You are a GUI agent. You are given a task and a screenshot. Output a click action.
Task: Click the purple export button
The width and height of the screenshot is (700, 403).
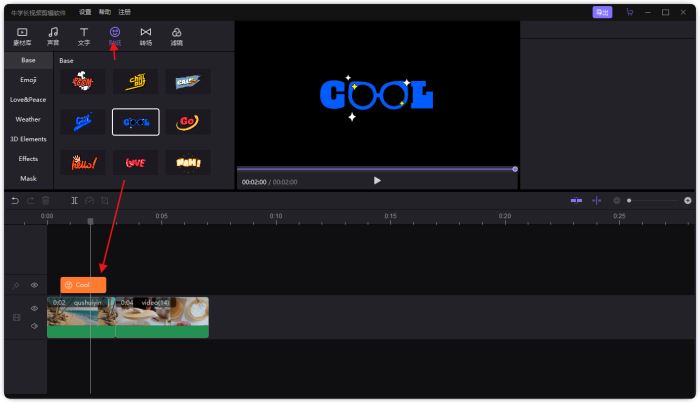coord(602,12)
